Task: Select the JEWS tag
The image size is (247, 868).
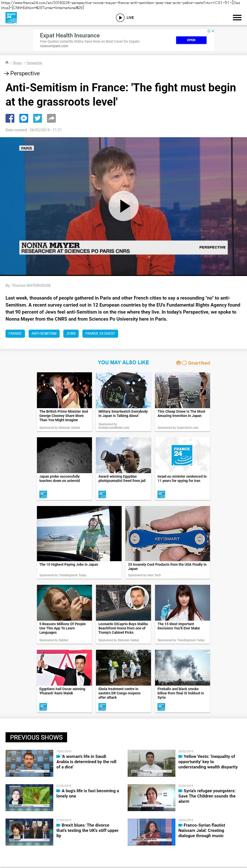Action: click(71, 334)
